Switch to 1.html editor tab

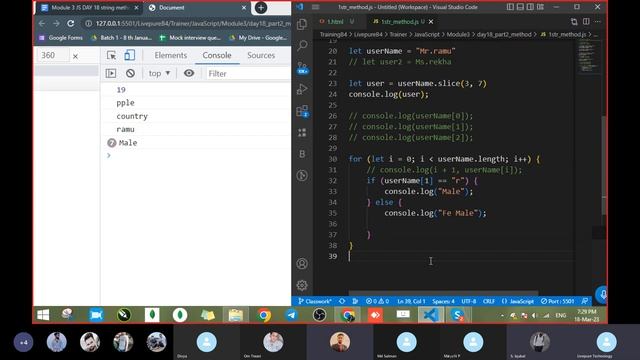(x=337, y=21)
